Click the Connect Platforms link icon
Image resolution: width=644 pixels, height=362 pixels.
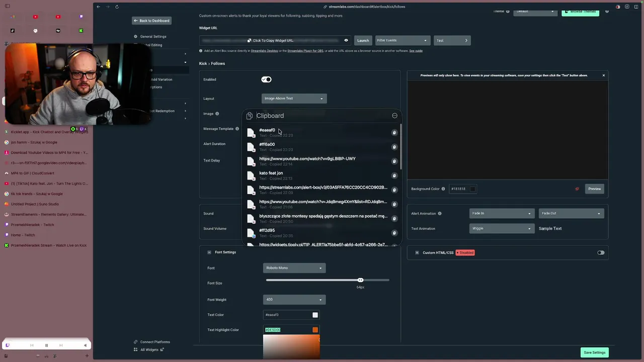135,342
